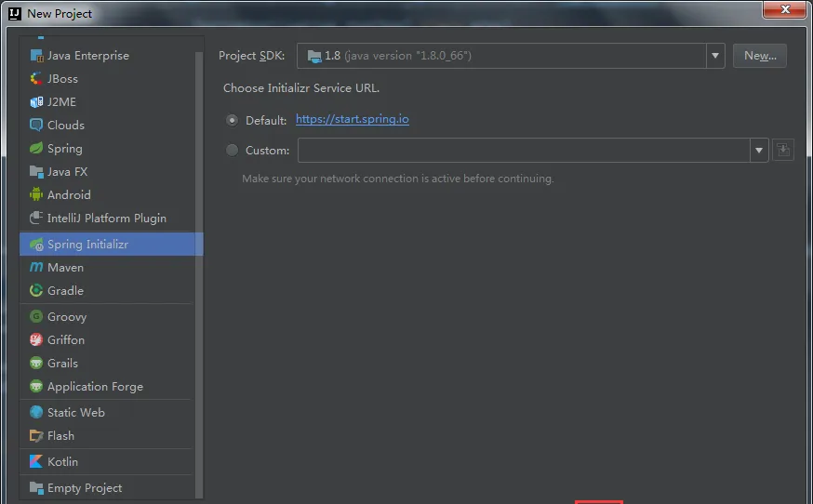Screen dimensions: 813x504
Task: Select the Kotlin list entry
Action: click(x=107, y=461)
